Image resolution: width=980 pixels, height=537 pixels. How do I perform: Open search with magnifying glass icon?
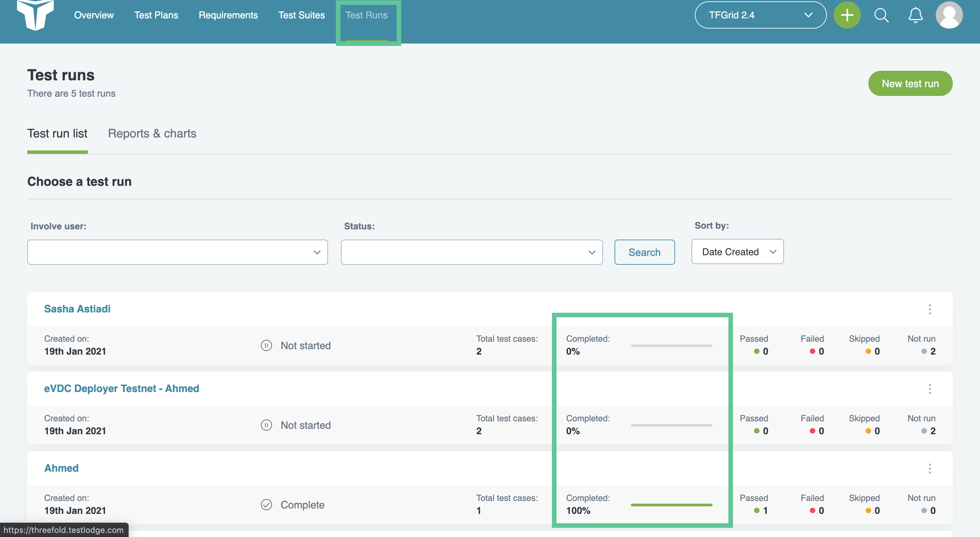[x=881, y=15]
